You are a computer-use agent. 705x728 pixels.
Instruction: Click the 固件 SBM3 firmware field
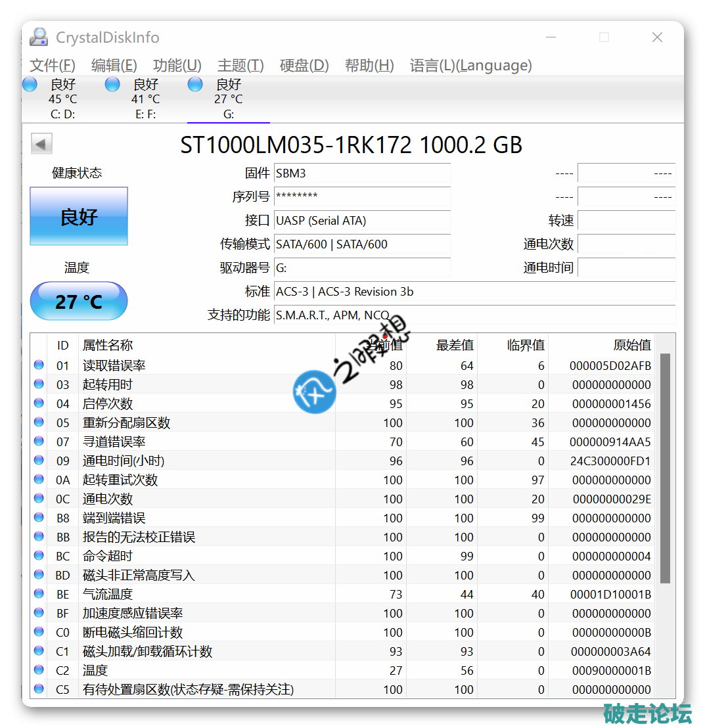(x=362, y=173)
